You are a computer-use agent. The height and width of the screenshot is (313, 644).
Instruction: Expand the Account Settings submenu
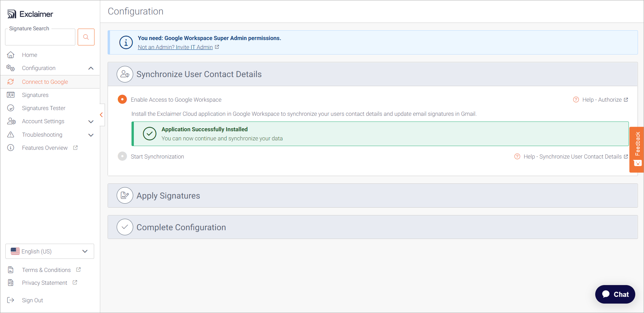click(x=91, y=121)
